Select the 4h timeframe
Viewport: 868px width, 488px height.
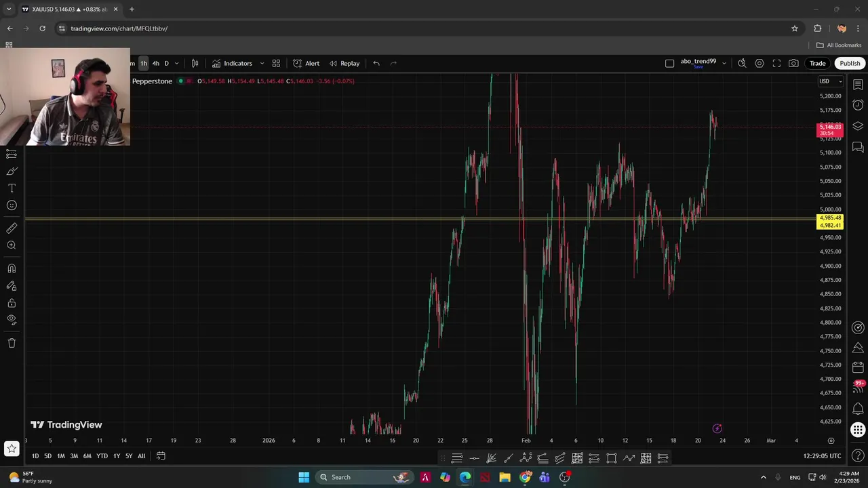155,63
